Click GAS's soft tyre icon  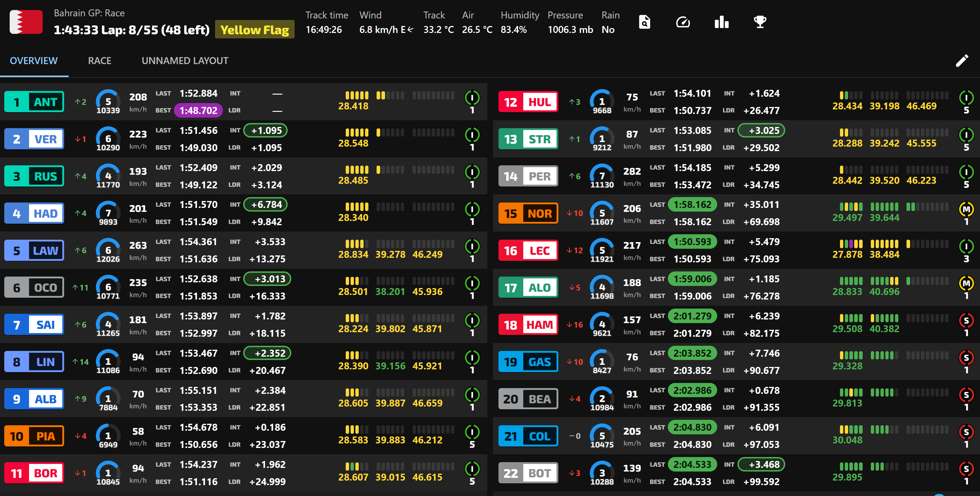(966, 358)
